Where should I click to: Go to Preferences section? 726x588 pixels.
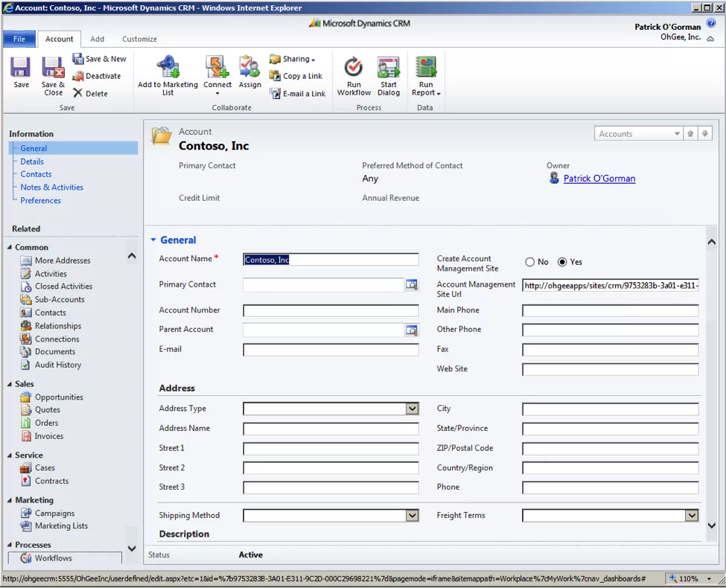[x=40, y=200]
